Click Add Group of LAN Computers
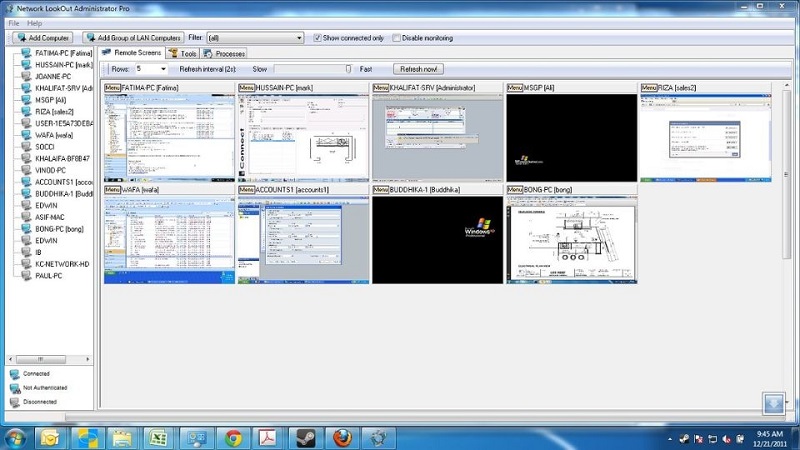The width and height of the screenshot is (800, 450). (133, 38)
